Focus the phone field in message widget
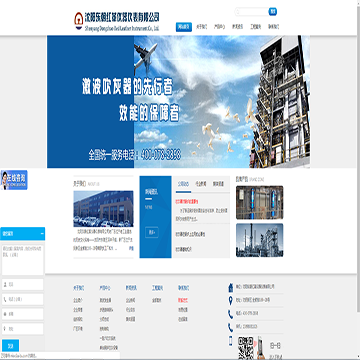Viewport: 360px width, 360px height. tap(23, 299)
